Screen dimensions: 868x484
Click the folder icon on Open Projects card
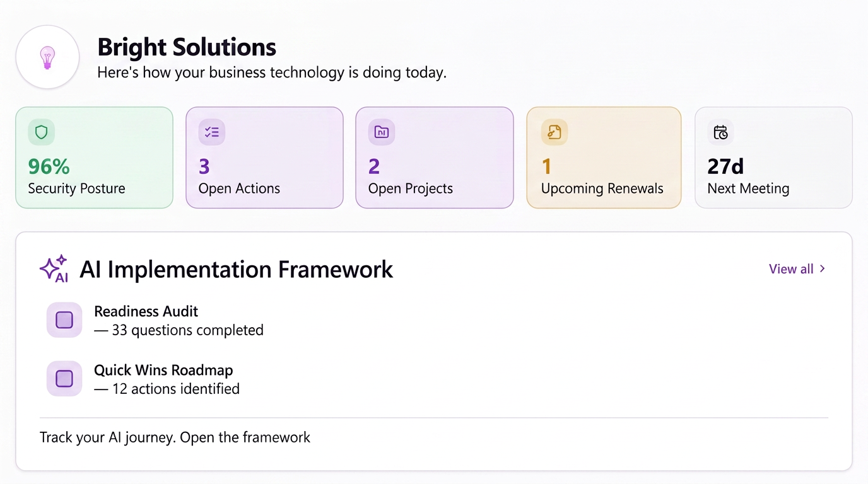point(382,132)
